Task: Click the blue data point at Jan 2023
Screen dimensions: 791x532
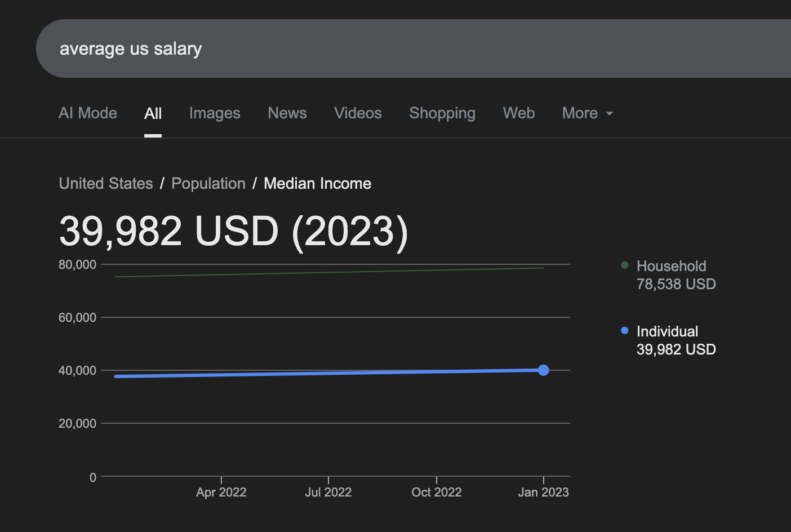Action: click(543, 370)
